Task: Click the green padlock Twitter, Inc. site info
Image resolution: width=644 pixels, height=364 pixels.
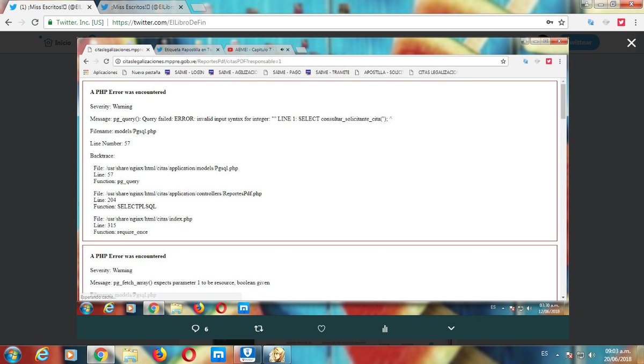Action: [x=76, y=23]
